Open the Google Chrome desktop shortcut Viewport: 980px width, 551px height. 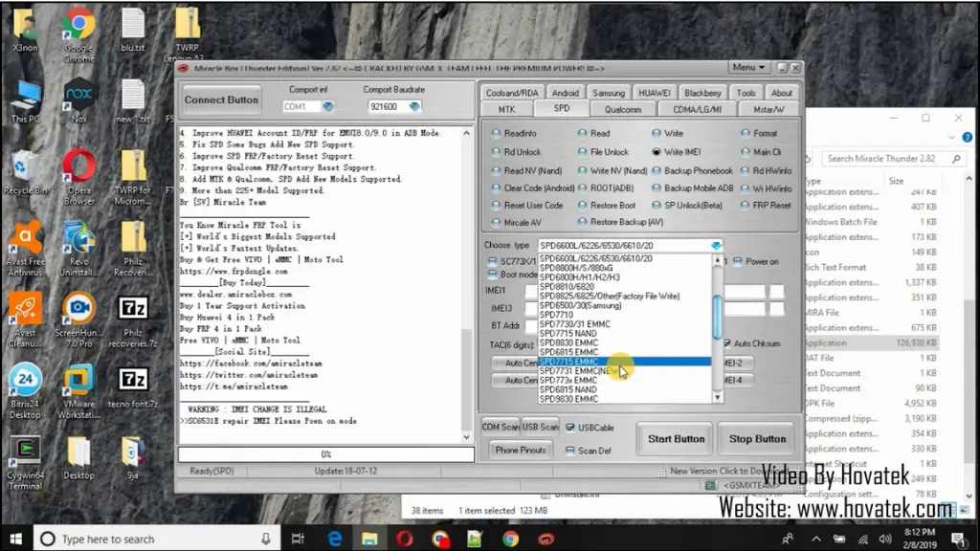(78, 34)
